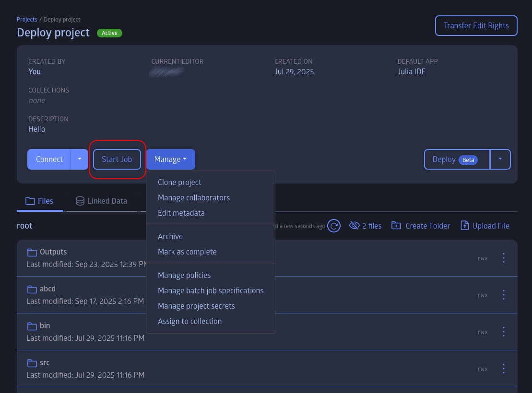Screen dimensions: 532x393
Task: Expand the Connect dropdown arrow
Action: point(80,159)
